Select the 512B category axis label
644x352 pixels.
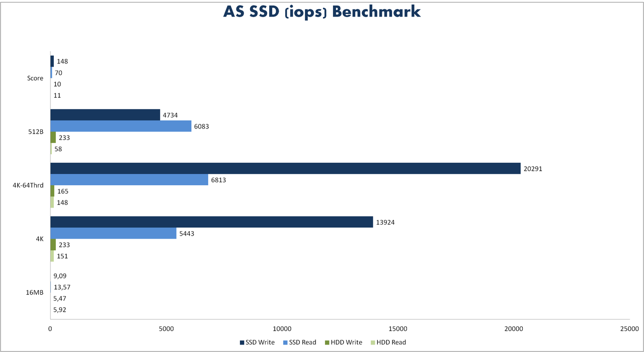pyautogui.click(x=36, y=132)
